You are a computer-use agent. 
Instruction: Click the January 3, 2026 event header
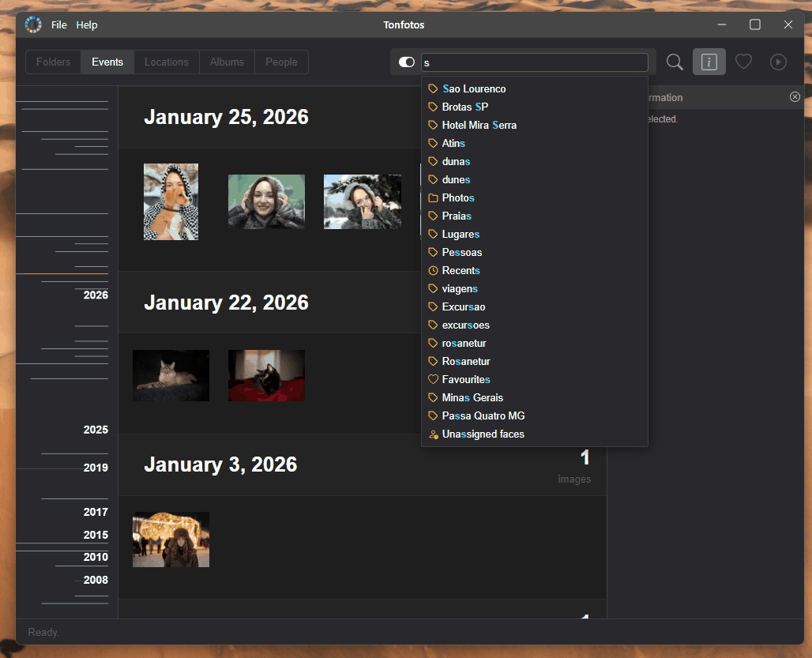point(220,465)
